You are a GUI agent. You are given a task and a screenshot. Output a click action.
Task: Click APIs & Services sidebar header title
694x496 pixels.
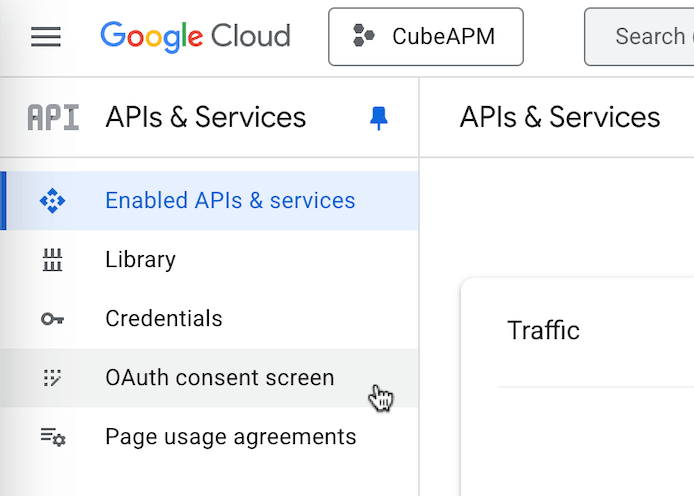pyautogui.click(x=206, y=118)
